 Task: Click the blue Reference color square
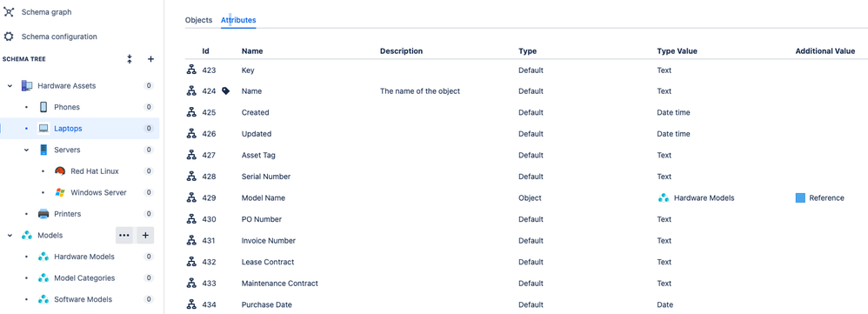coord(800,197)
